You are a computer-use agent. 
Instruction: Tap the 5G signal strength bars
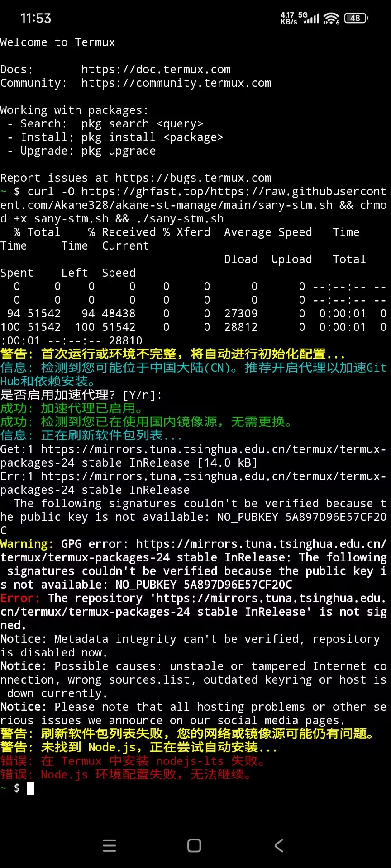[x=311, y=18]
